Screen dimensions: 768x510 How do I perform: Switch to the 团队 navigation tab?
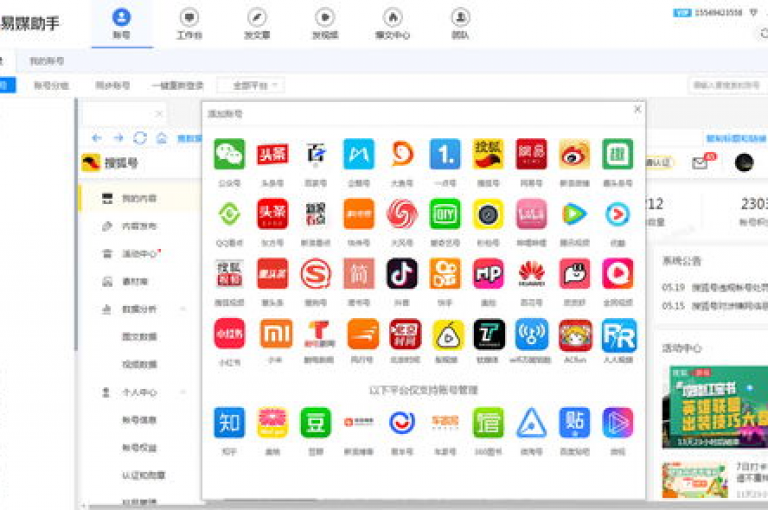(460, 24)
